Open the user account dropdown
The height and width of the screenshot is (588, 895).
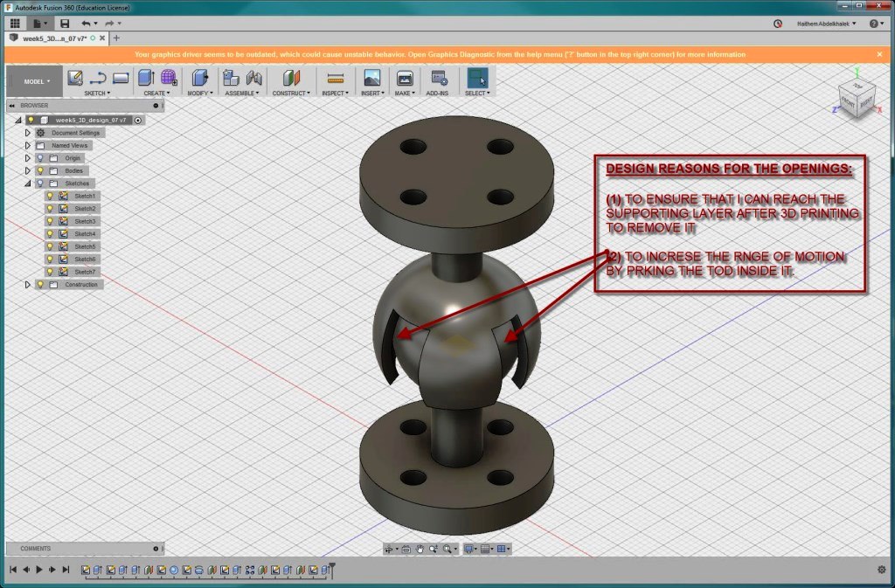pos(827,24)
